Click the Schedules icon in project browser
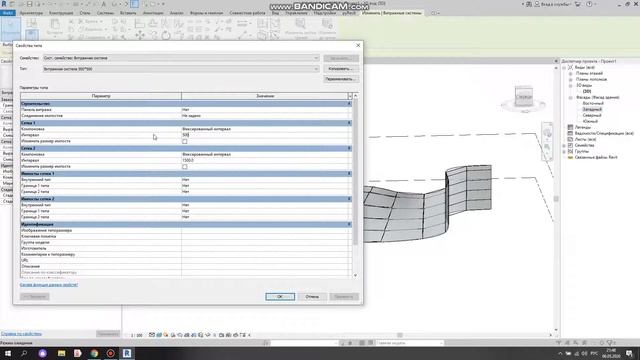The height and width of the screenshot is (360, 640). pyautogui.click(x=570, y=133)
